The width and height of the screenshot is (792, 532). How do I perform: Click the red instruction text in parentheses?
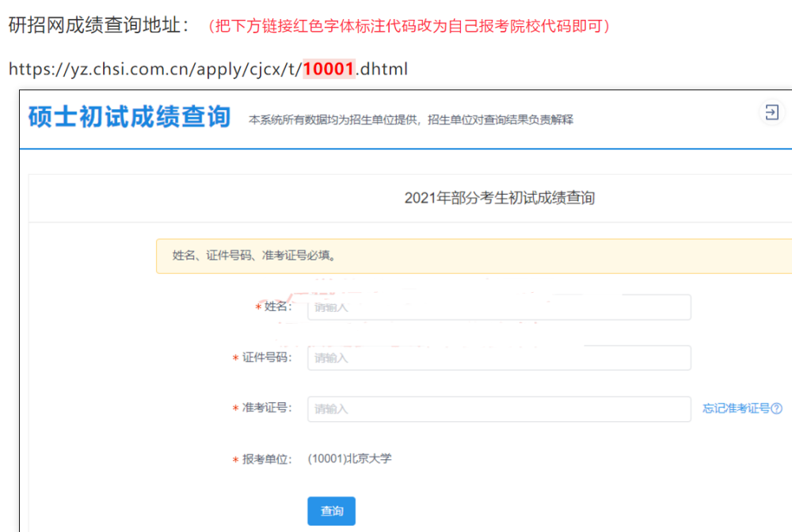tap(409, 26)
